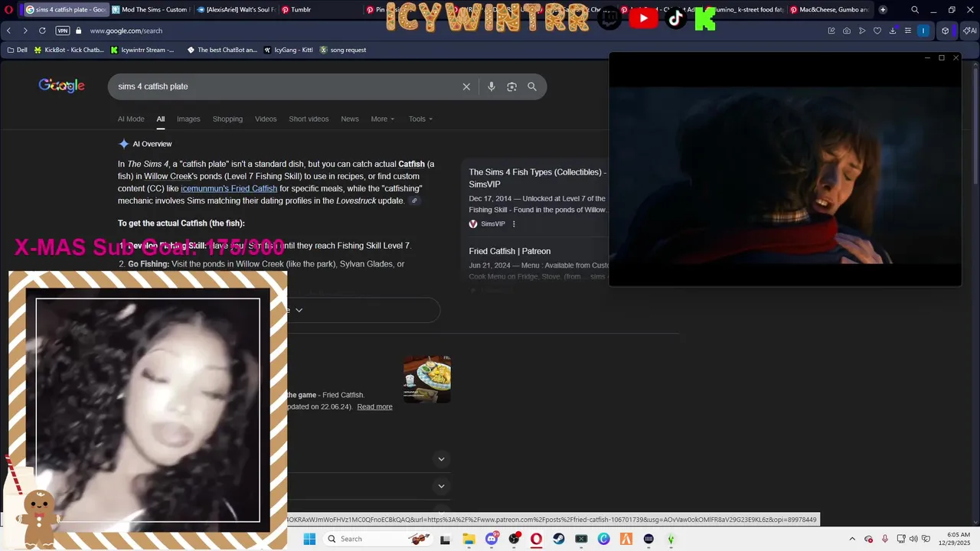Click the source link chip after Lovestruck update
980x551 pixels.
coord(414,201)
